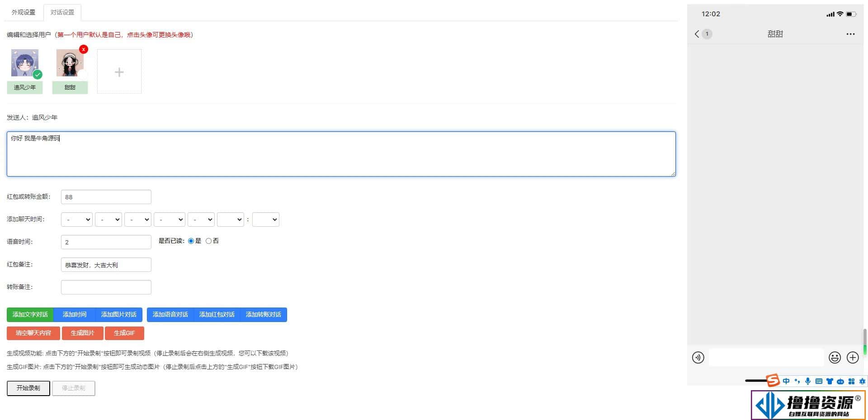Click the unread badge 1 beside back arrow

point(707,34)
